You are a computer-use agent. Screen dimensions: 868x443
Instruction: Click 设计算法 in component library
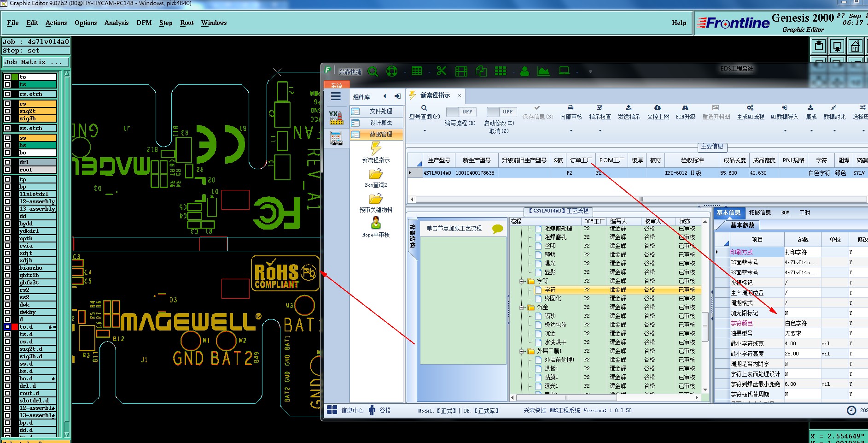[x=376, y=123]
